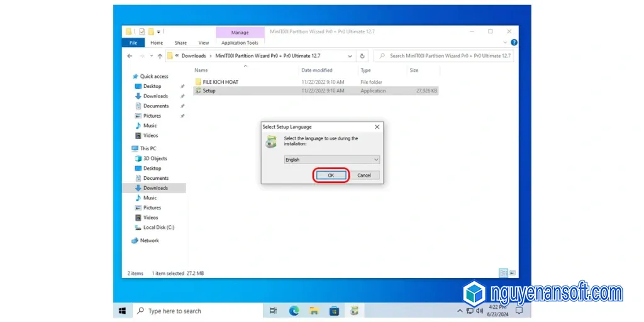Click OK in Select Setup Language dialog
644x322 pixels.
pos(331,175)
